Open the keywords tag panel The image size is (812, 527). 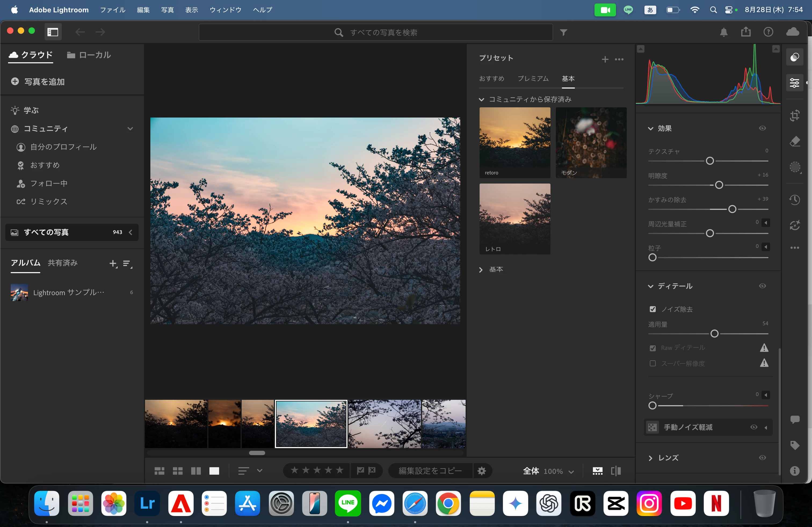(x=794, y=445)
